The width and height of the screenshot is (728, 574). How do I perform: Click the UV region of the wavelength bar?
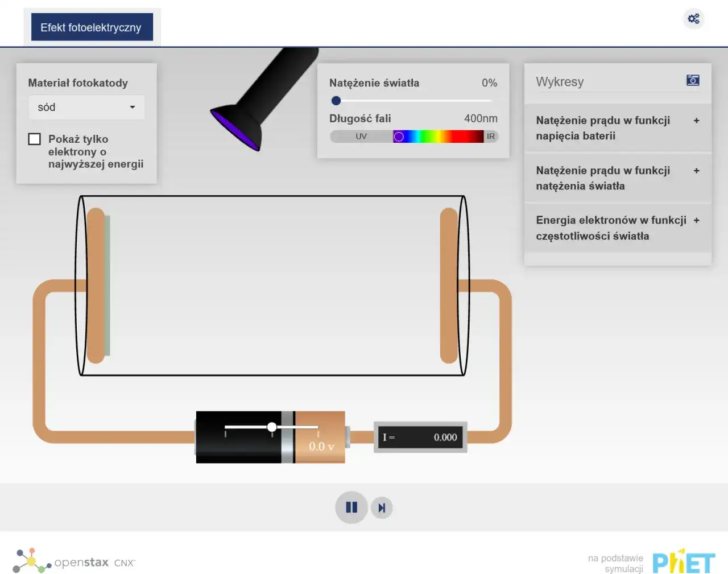(x=361, y=137)
